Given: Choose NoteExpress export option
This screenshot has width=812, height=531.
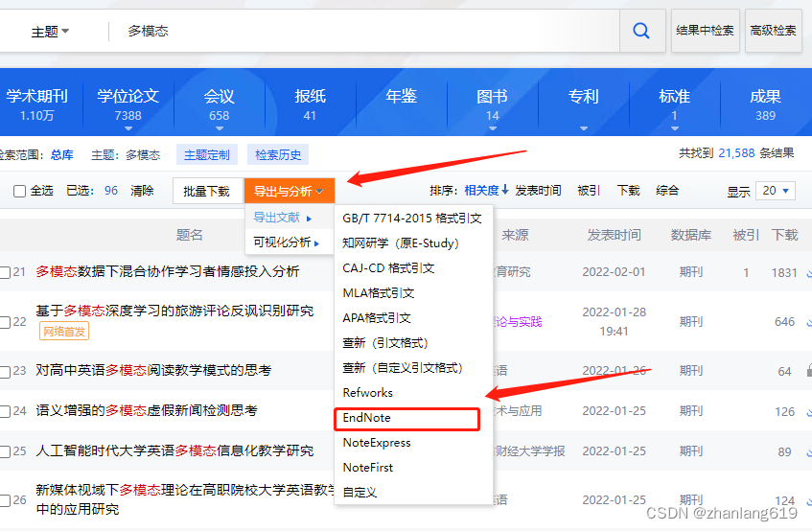Looking at the screenshot, I should click(377, 443).
